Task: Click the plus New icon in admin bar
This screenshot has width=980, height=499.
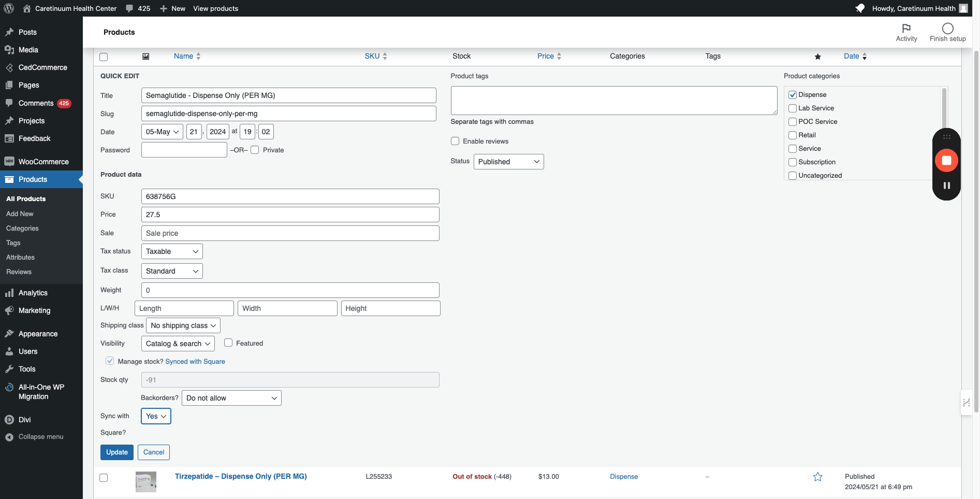Action: tap(164, 8)
